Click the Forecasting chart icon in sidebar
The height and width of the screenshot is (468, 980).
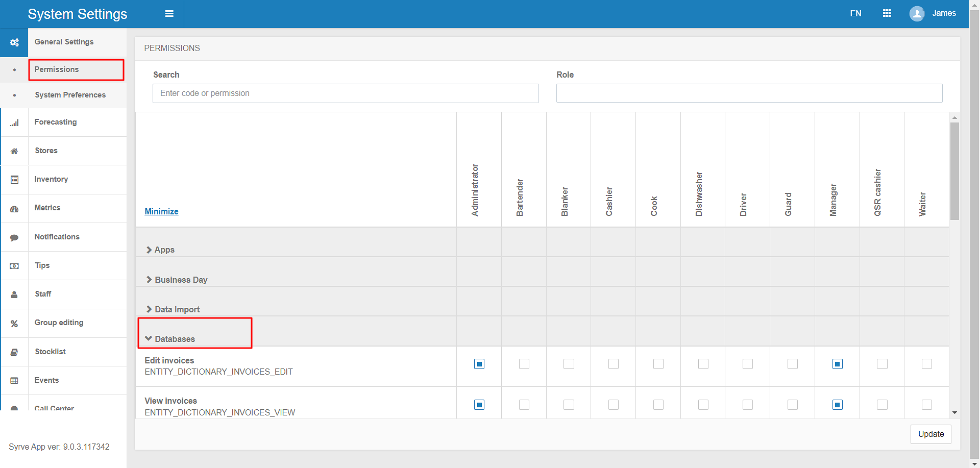(14, 122)
